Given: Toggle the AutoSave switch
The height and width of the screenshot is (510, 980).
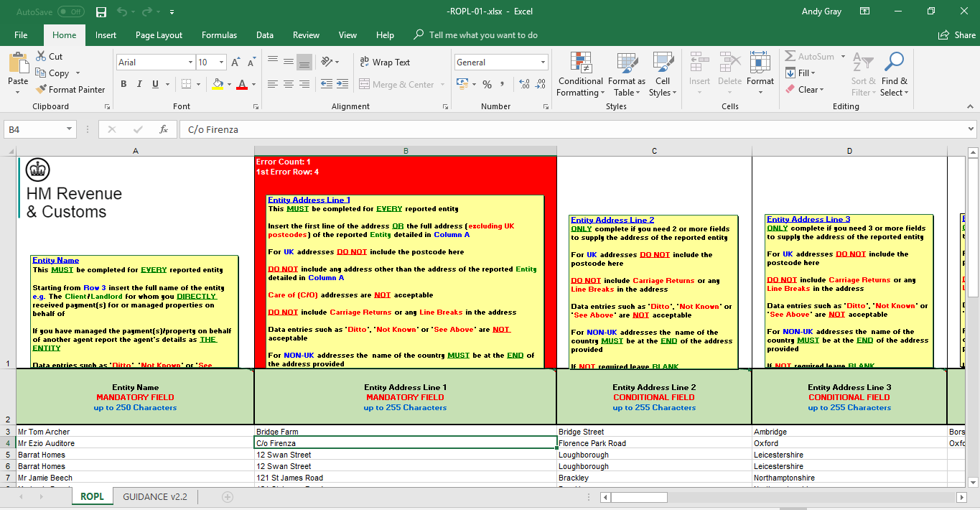Looking at the screenshot, I should click(x=70, y=12).
